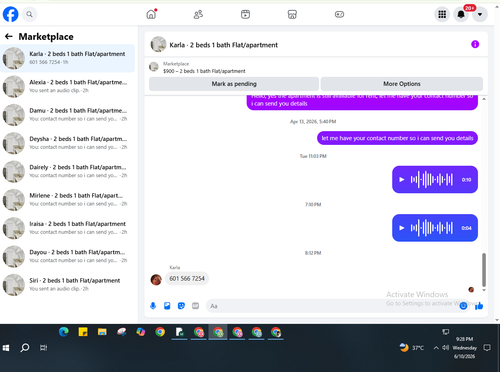Image resolution: width=500 pixels, height=372 pixels.
Task: Open the Friends icon in top navigation
Action: [198, 14]
